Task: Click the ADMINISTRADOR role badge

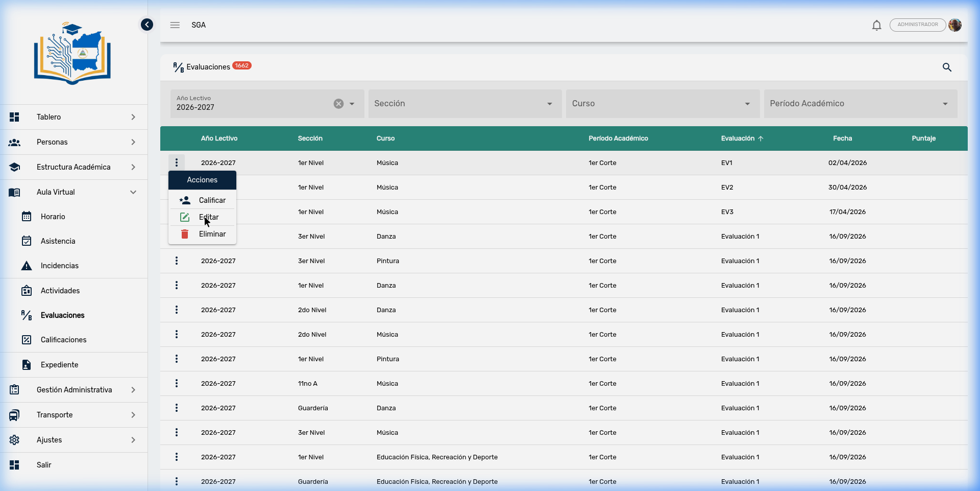Action: pyautogui.click(x=917, y=25)
